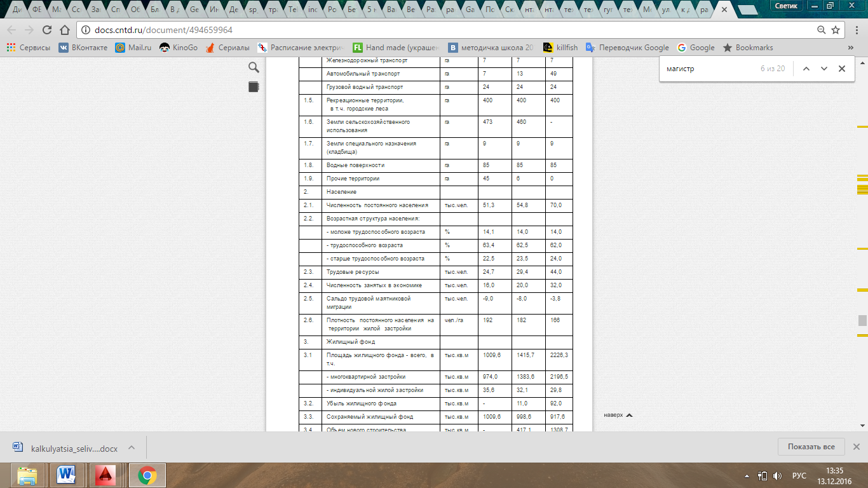Open the Hand made bookmark
868x488 pixels.
397,48
